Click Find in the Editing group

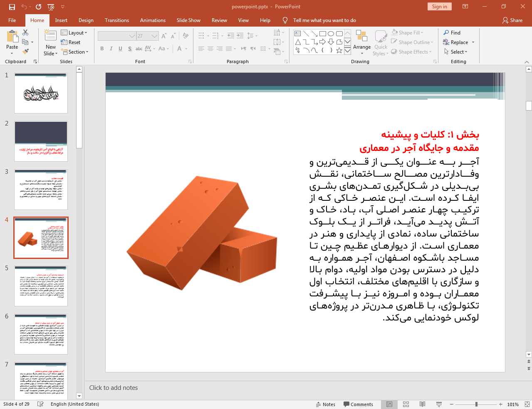click(x=452, y=33)
